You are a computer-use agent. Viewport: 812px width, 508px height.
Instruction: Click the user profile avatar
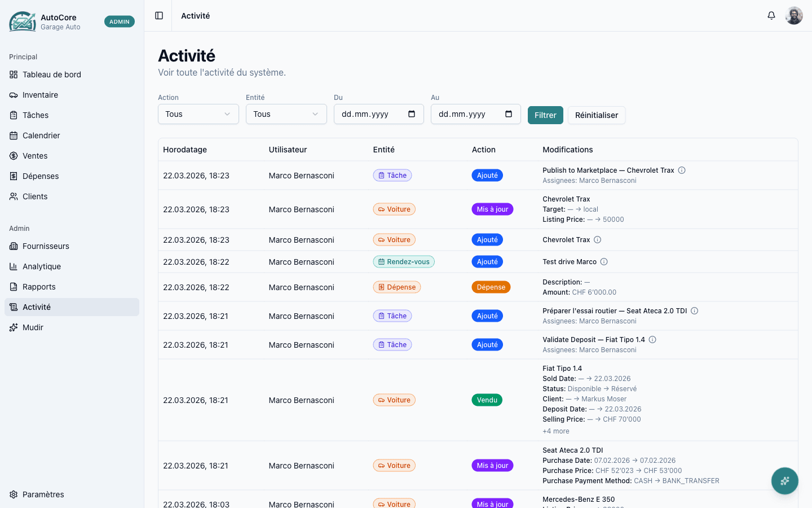click(x=794, y=16)
